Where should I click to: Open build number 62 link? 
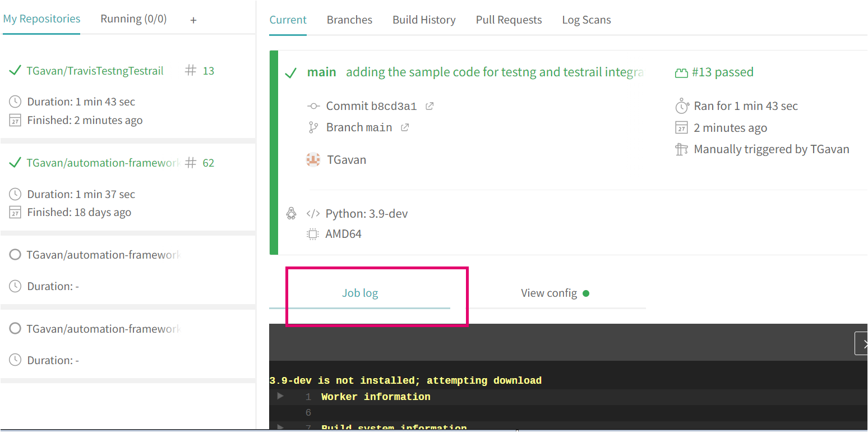pos(208,163)
